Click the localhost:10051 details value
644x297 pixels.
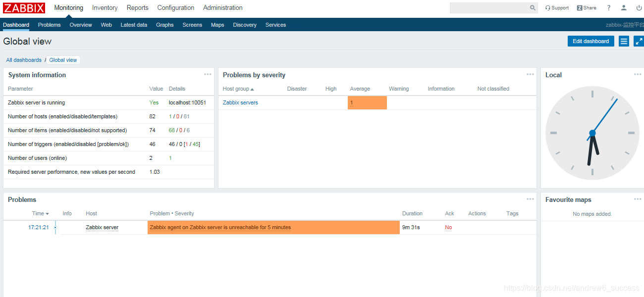187,102
